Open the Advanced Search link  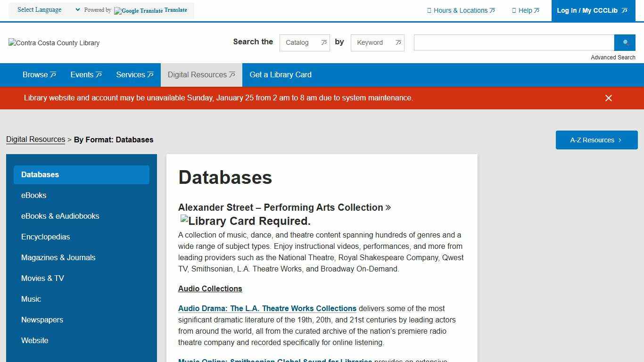(x=613, y=57)
